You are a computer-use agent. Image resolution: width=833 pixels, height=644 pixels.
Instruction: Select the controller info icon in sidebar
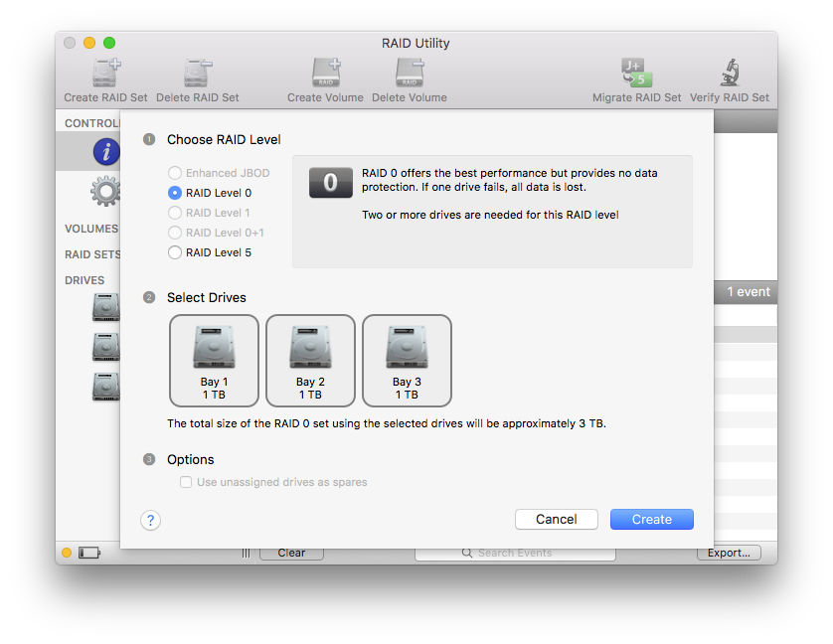tap(106, 151)
